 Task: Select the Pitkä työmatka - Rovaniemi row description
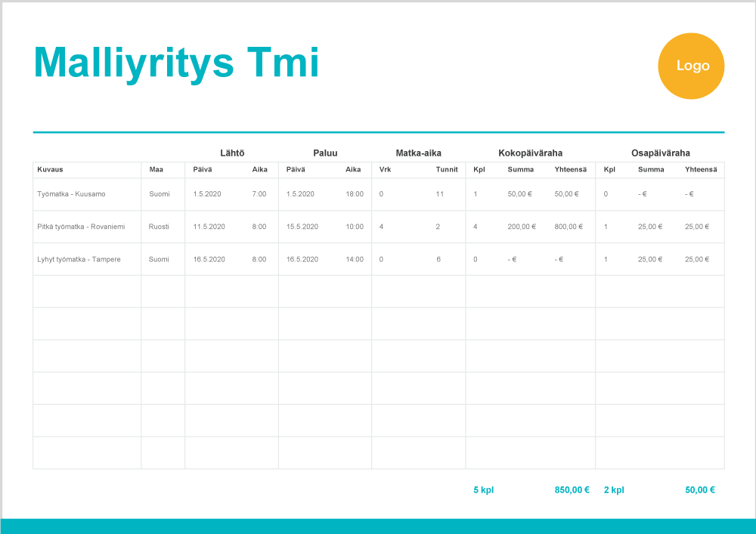(81, 227)
